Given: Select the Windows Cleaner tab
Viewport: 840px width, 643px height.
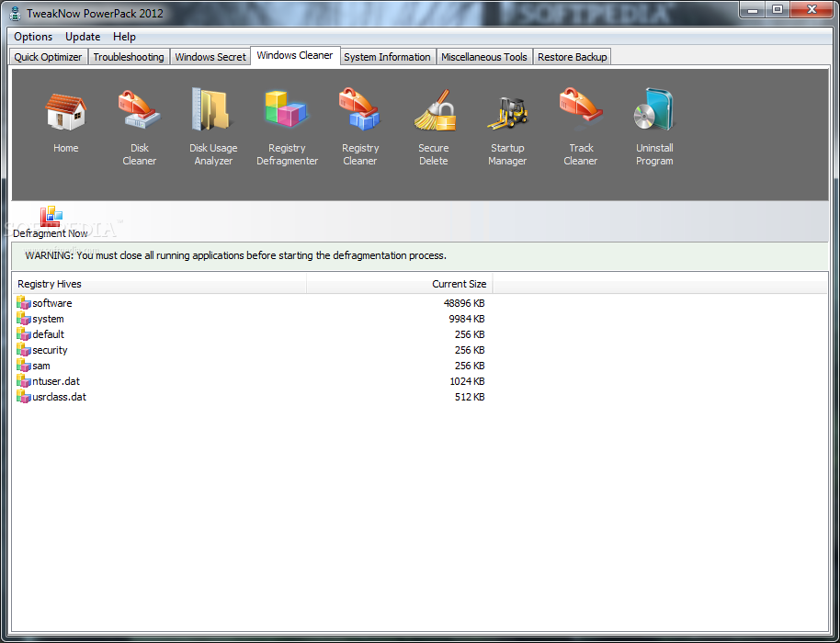Looking at the screenshot, I should click(295, 55).
